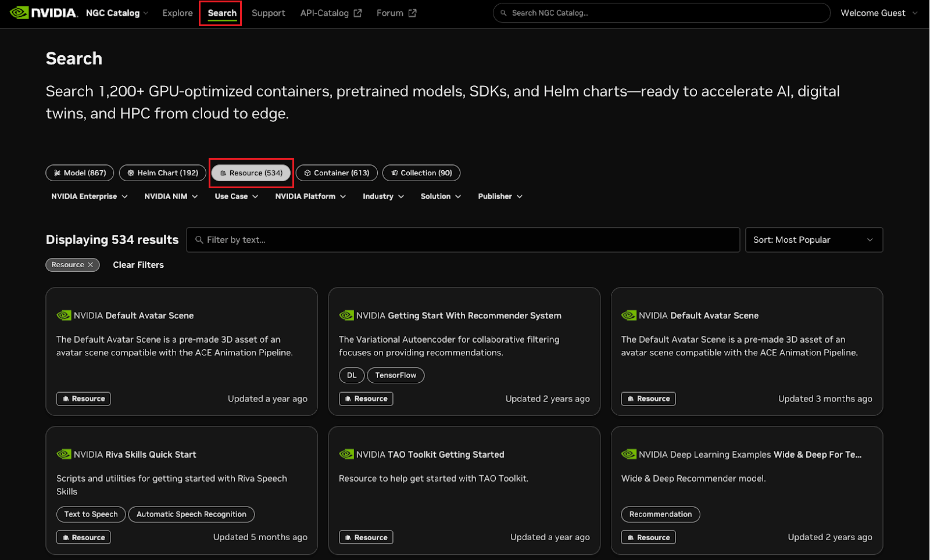The image size is (930, 560).
Task: Expand the Industry filter
Action: pyautogui.click(x=383, y=196)
